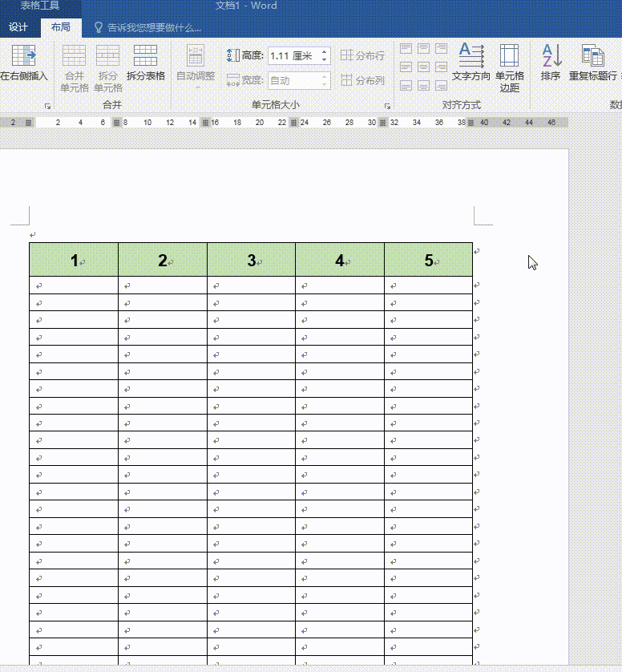Select the Align Bottom Center icon
622x672 pixels.
pos(423,85)
